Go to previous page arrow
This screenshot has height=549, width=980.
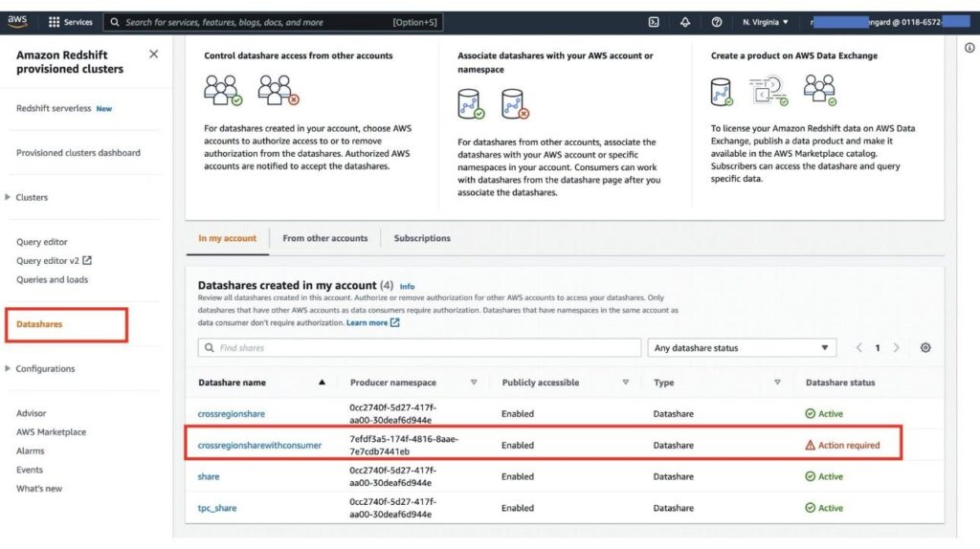point(859,347)
